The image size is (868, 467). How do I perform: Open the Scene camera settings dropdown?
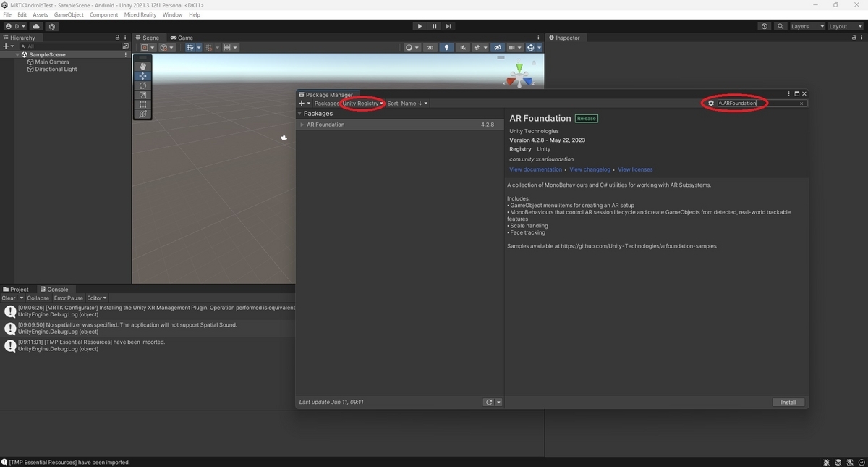pos(515,48)
